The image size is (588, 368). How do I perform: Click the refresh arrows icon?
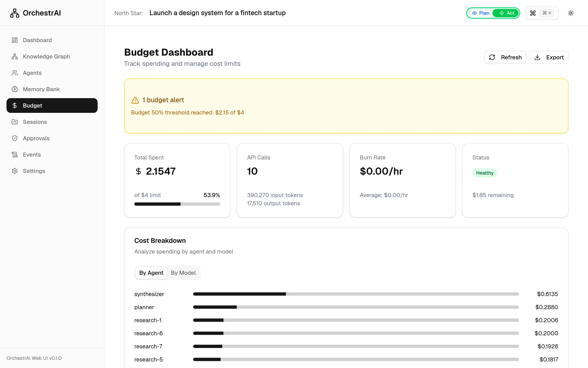pos(492,57)
